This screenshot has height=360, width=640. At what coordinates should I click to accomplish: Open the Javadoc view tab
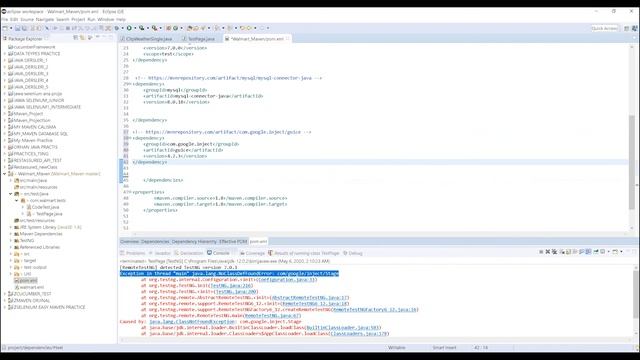tap(160, 253)
